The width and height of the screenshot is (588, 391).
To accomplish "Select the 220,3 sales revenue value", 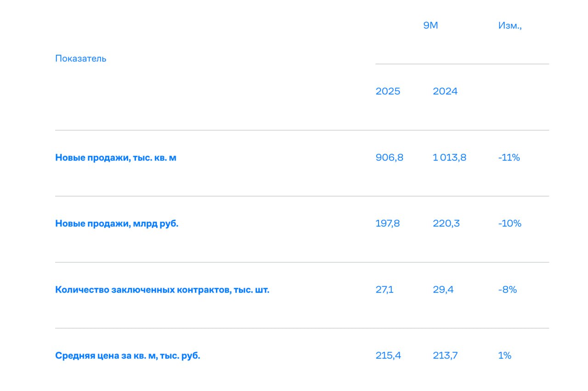I will click(x=446, y=224).
